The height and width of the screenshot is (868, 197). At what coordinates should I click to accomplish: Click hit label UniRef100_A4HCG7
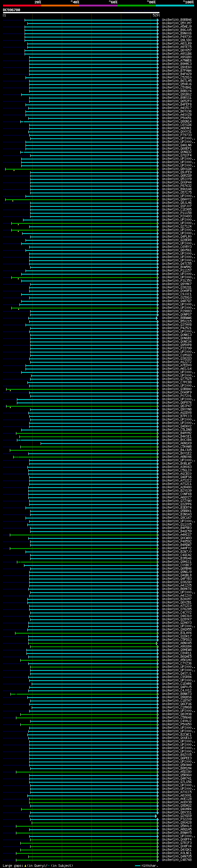click(x=177, y=535)
